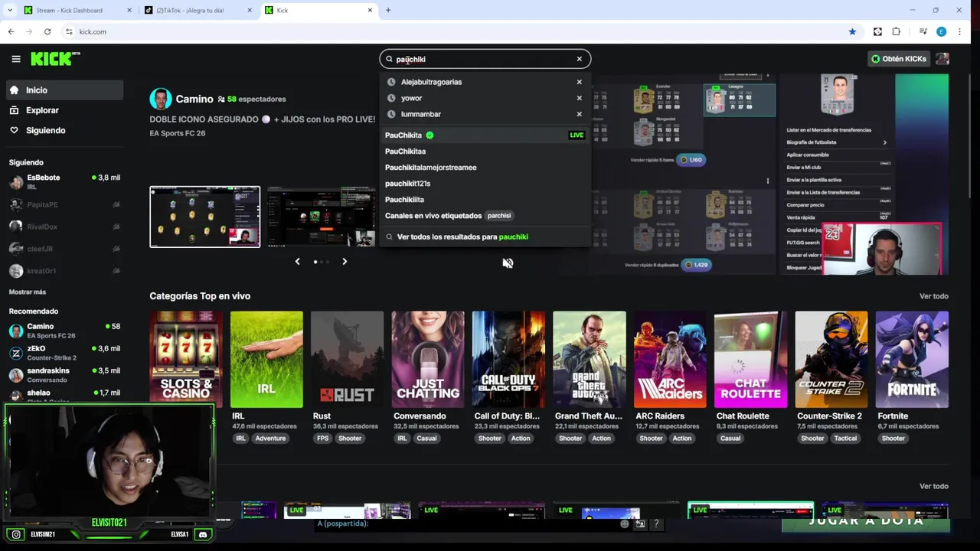Screen dimensions: 980x551
Task: Switch to TikTok browser tab
Action: click(198, 10)
